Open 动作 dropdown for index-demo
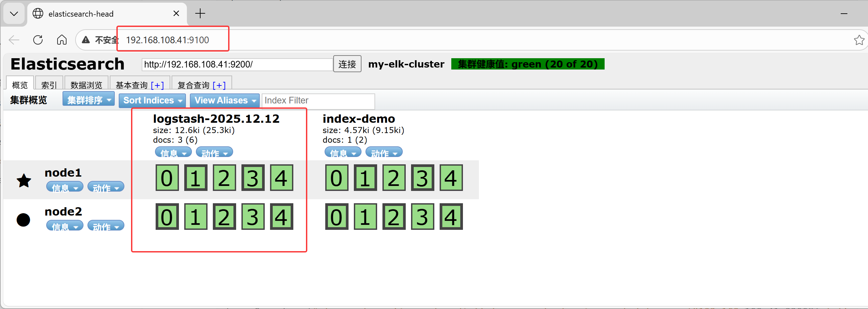Screen dimensions: 868x309 384,152
